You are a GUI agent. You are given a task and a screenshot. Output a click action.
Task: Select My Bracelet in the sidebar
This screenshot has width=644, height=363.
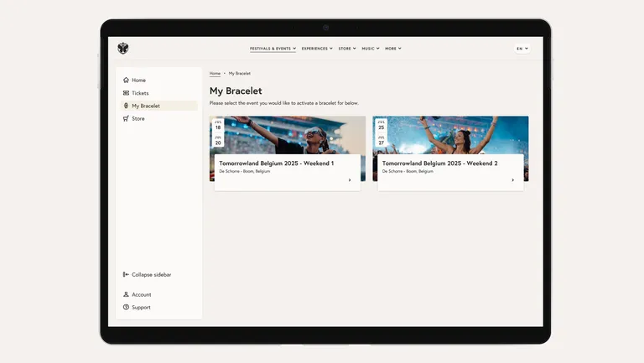[159, 106]
